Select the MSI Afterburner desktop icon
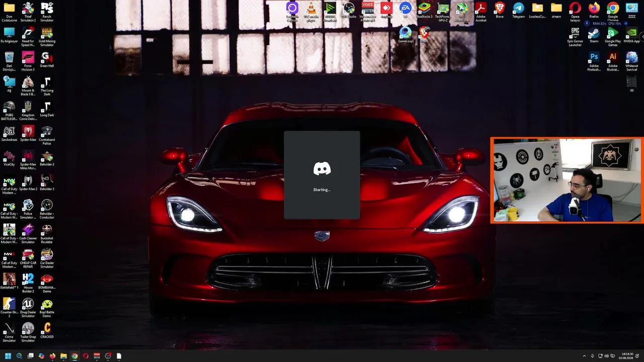Viewport: 644px width, 362px height. [462, 12]
